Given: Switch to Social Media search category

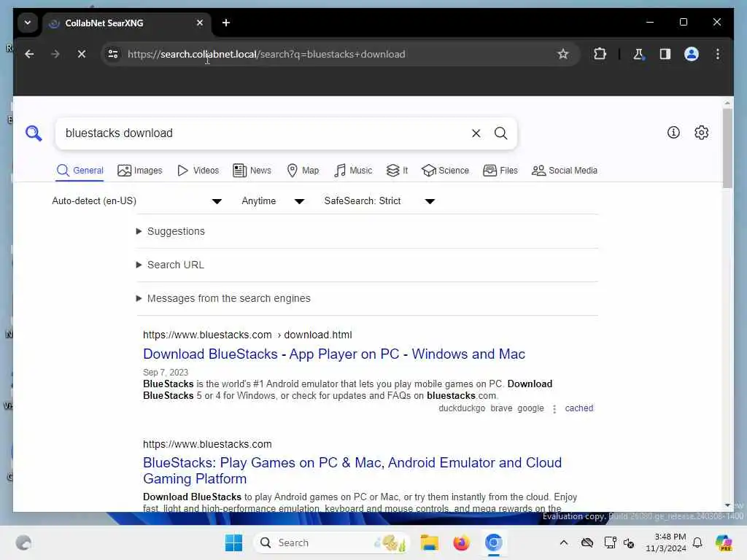Looking at the screenshot, I should pos(565,171).
